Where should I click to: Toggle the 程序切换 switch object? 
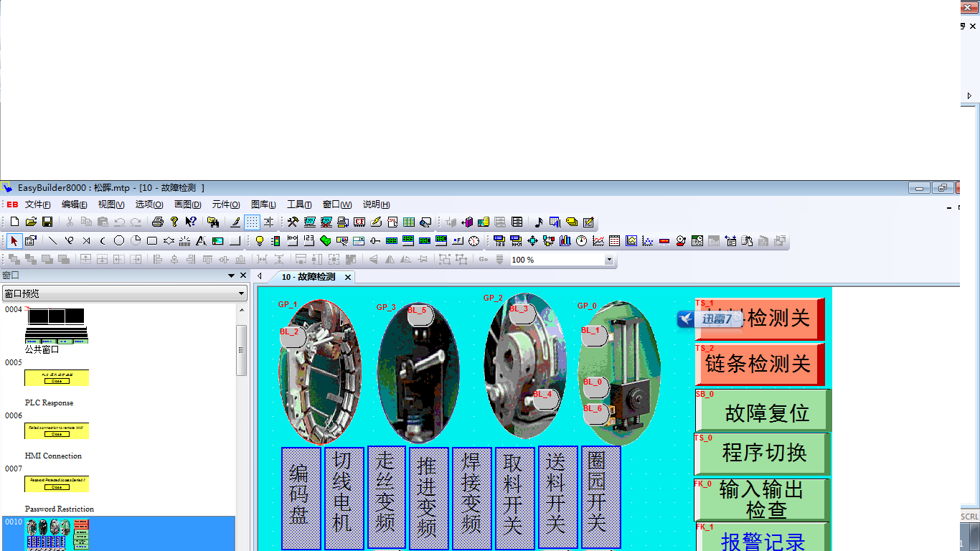763,453
